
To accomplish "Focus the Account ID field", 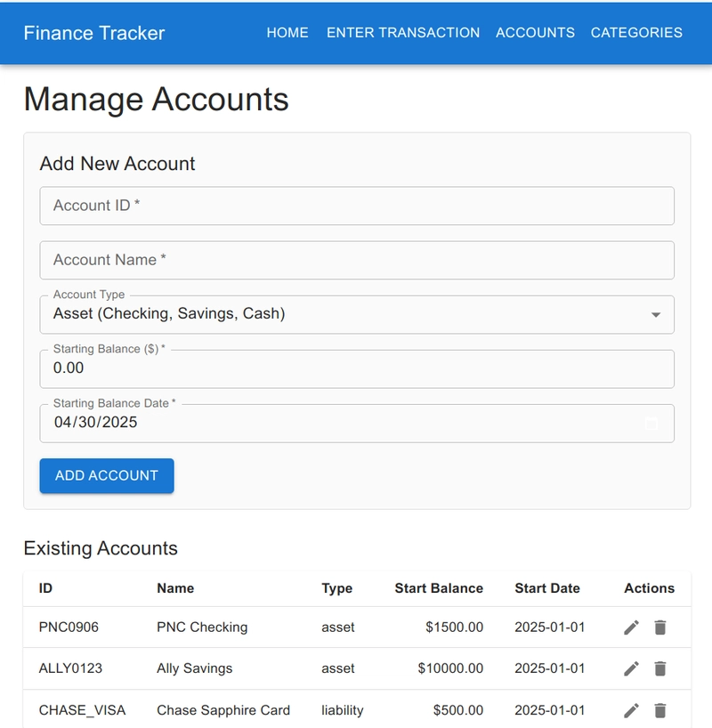I will (x=357, y=206).
